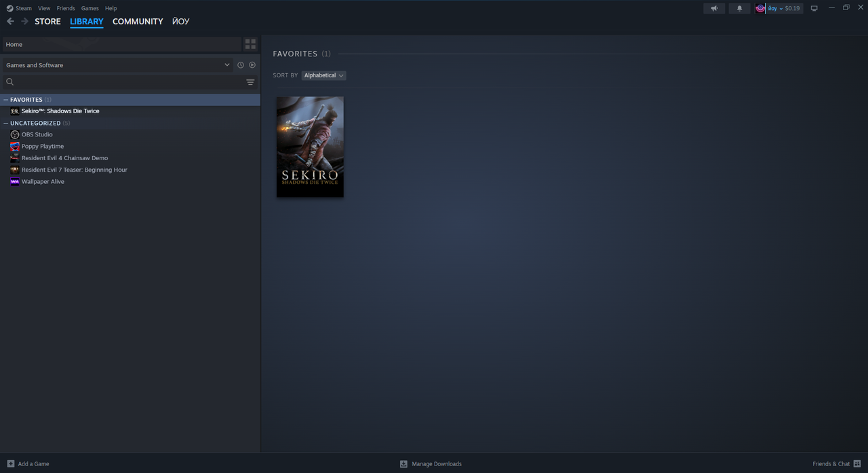Click the Home button in sidebar

(x=122, y=44)
